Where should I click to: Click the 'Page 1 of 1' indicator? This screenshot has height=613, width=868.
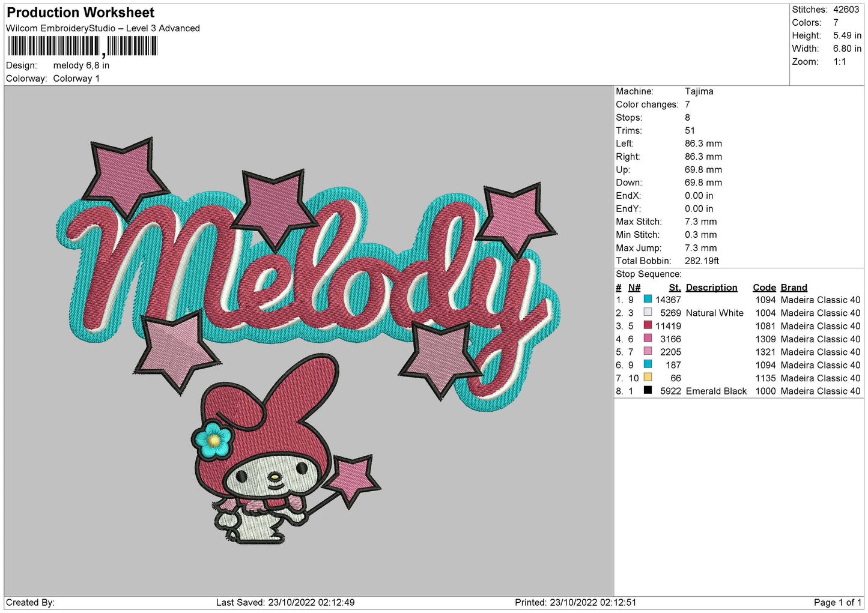point(837,602)
